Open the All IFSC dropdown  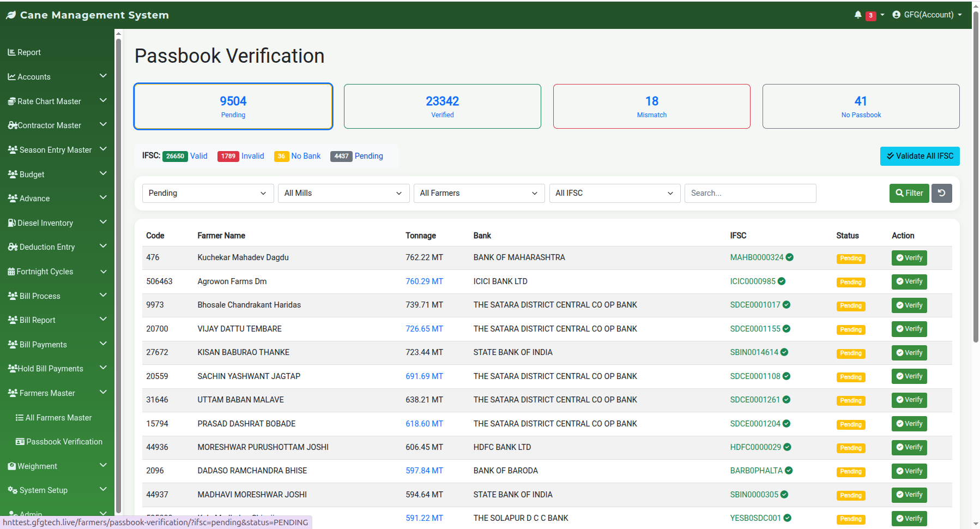(x=615, y=193)
